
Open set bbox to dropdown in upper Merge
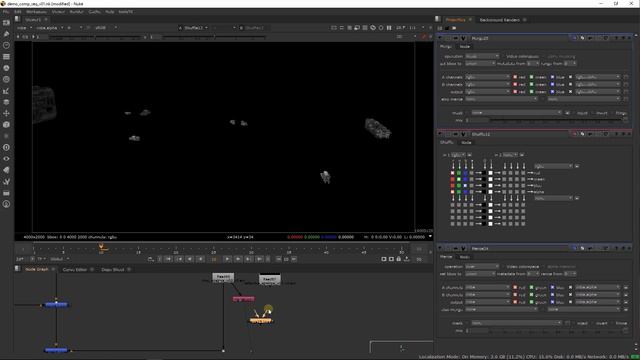pyautogui.click(x=480, y=64)
